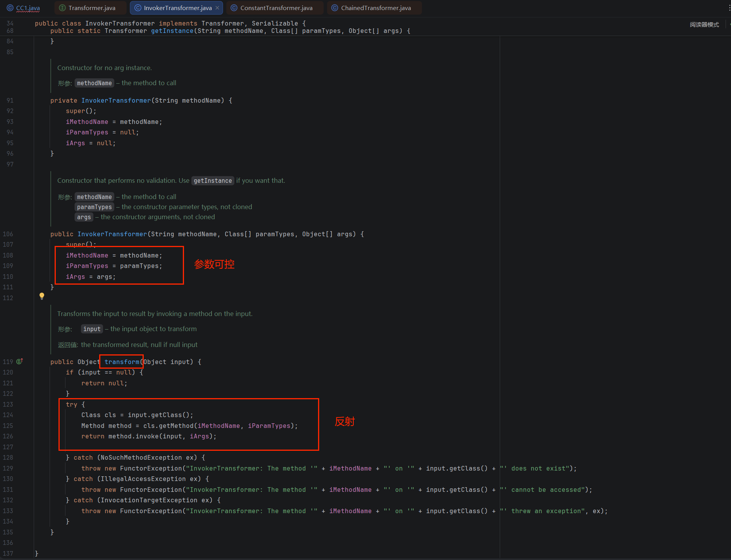Click getMethod call on line 125
The image size is (731, 560).
176,426
